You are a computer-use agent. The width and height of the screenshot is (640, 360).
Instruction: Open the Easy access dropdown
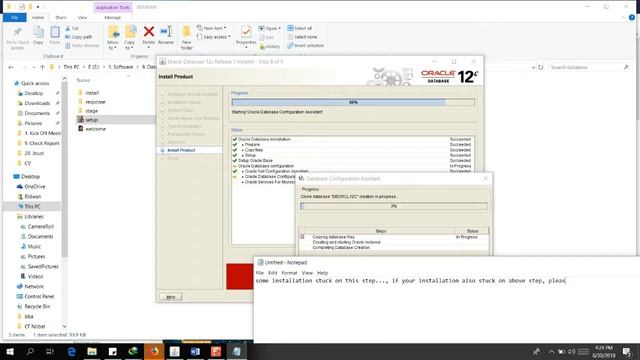[x=213, y=37]
